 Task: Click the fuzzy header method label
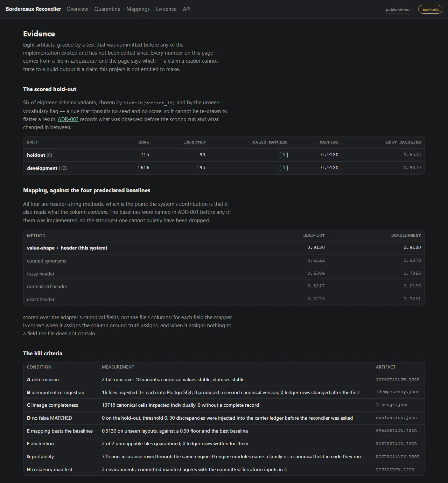[41, 274]
